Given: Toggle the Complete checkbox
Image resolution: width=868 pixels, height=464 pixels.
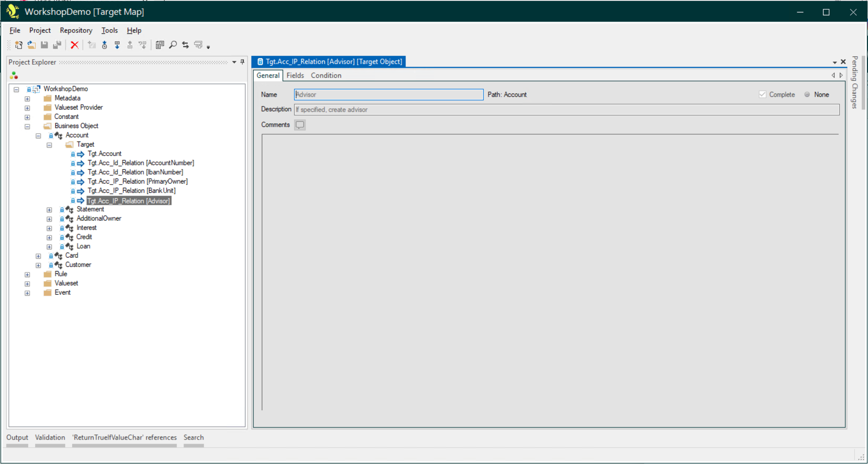Looking at the screenshot, I should pos(763,94).
